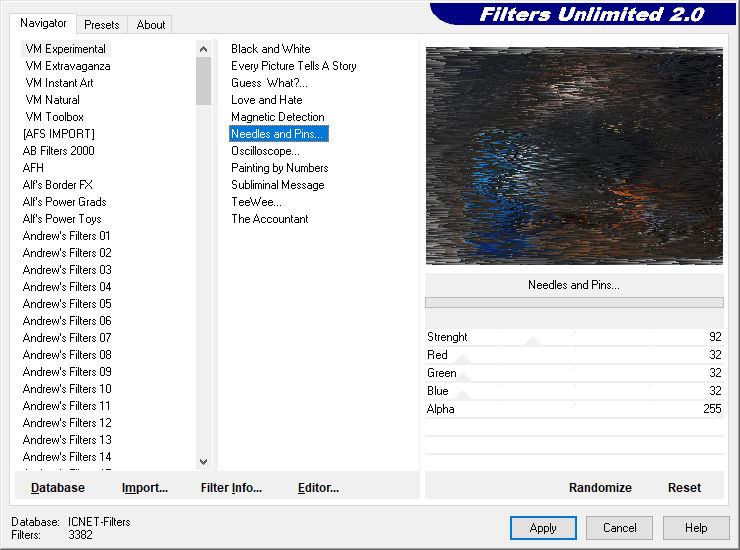This screenshot has width=740, height=550.
Task: Select Andrew's Filters 04
Action: 67,287
